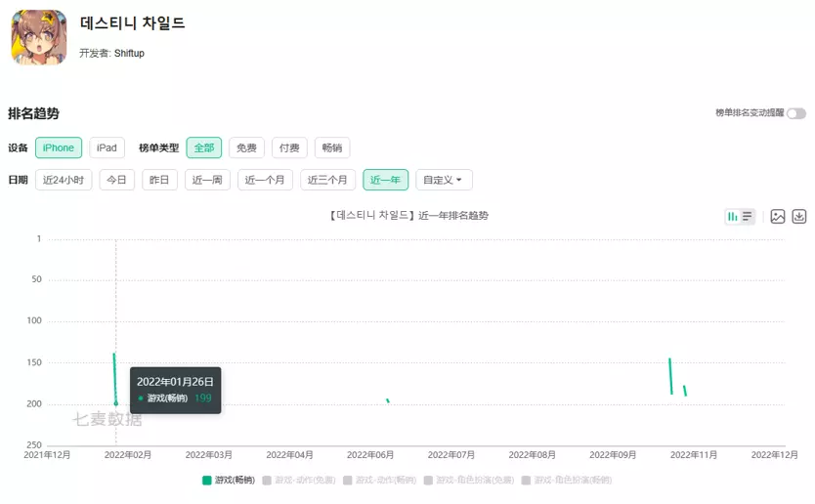The width and height of the screenshot is (815, 504).
Task: Click the January 26 data point marker
Action: coord(116,403)
